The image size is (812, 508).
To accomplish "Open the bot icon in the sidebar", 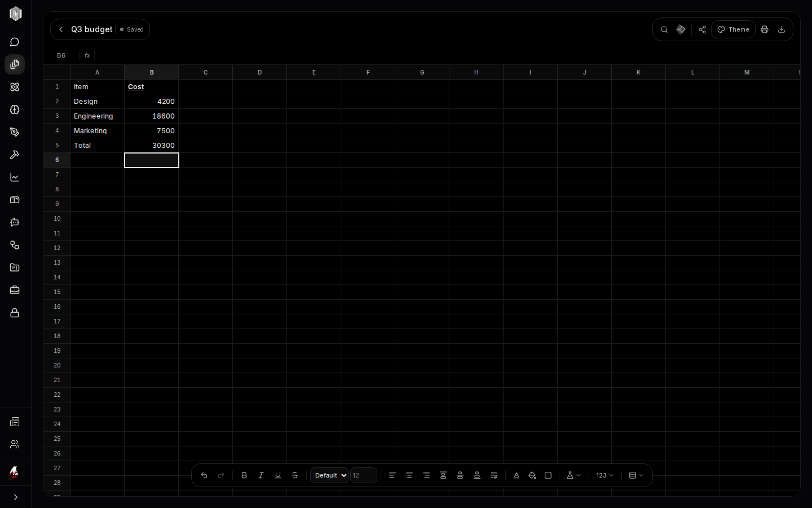I will coord(15,223).
